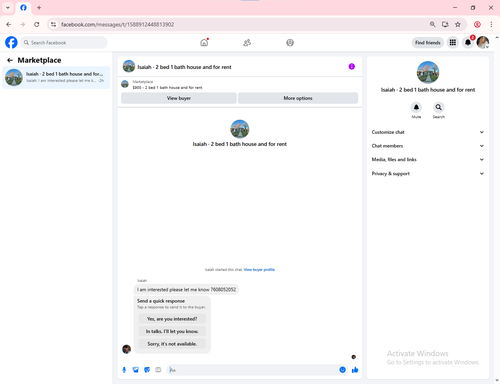This screenshot has height=384, width=500.
Task: Go back from Marketplace chats list
Action: click(10, 60)
